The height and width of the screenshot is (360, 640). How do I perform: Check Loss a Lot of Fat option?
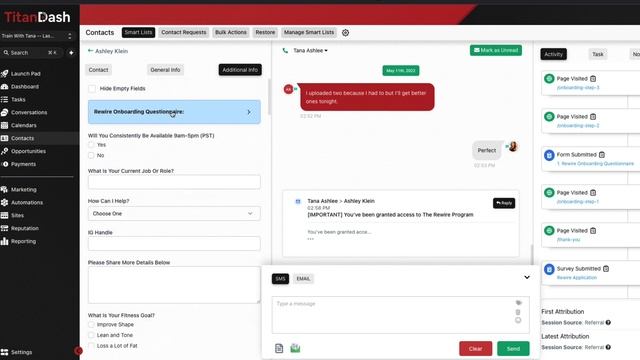click(x=91, y=346)
